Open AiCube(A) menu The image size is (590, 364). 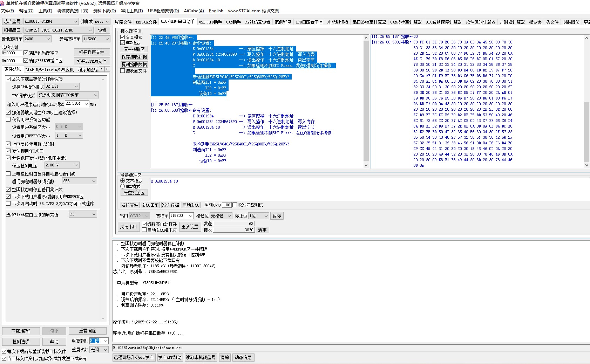click(x=194, y=11)
